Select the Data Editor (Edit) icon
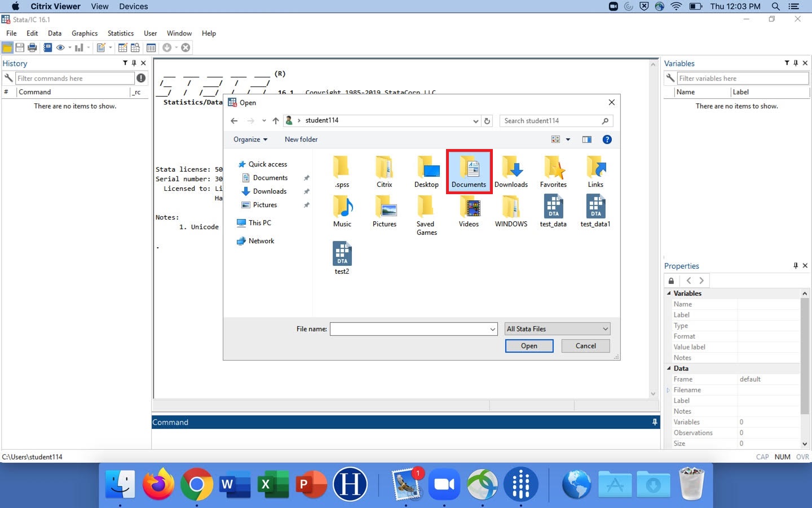Image resolution: width=812 pixels, height=508 pixels. point(122,47)
